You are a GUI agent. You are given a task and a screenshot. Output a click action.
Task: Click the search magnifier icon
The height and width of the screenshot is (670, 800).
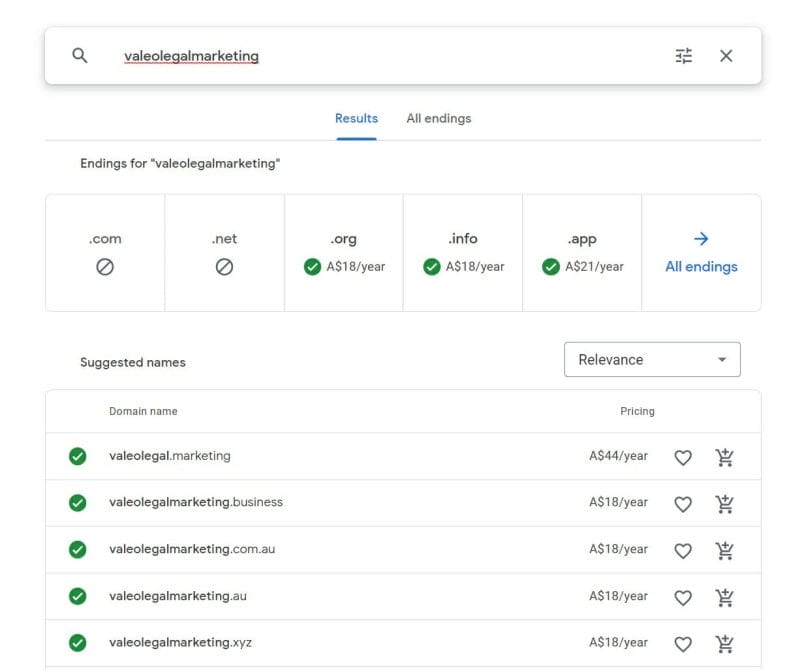(80, 55)
